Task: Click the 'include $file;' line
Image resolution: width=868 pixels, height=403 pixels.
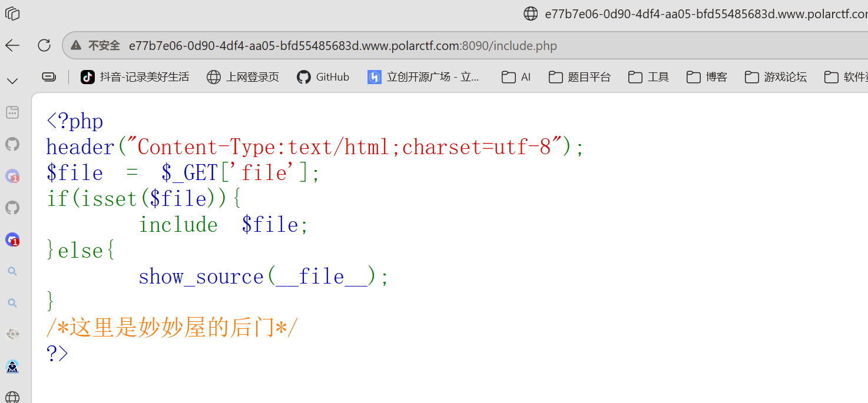Action: [x=224, y=225]
